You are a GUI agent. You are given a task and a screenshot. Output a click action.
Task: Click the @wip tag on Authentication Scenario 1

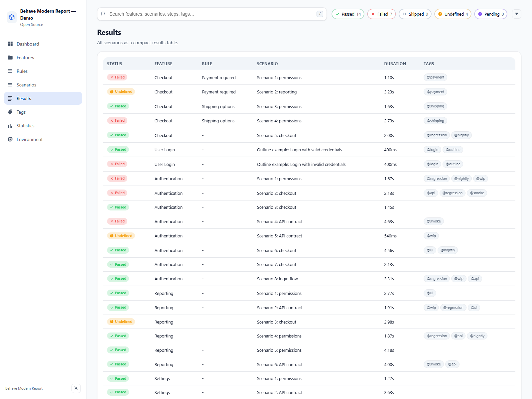click(480, 179)
